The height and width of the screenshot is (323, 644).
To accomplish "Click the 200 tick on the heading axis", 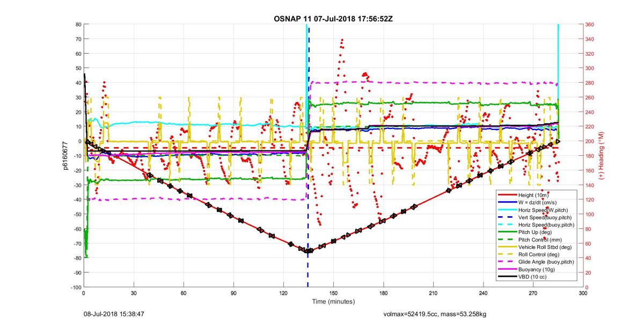I will (590, 141).
